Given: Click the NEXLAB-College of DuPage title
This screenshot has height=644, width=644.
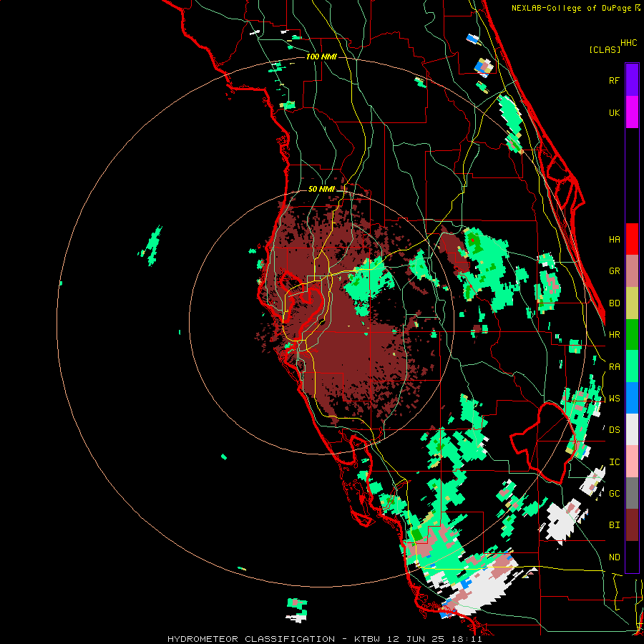Looking at the screenshot, I should pos(571,8).
